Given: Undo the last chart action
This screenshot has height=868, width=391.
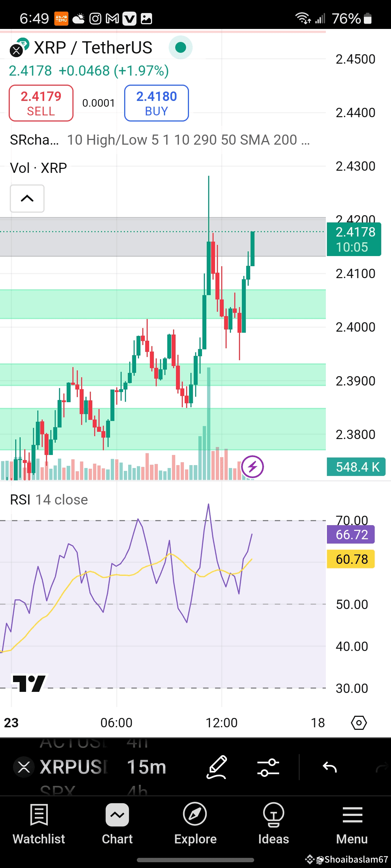Looking at the screenshot, I should click(329, 767).
